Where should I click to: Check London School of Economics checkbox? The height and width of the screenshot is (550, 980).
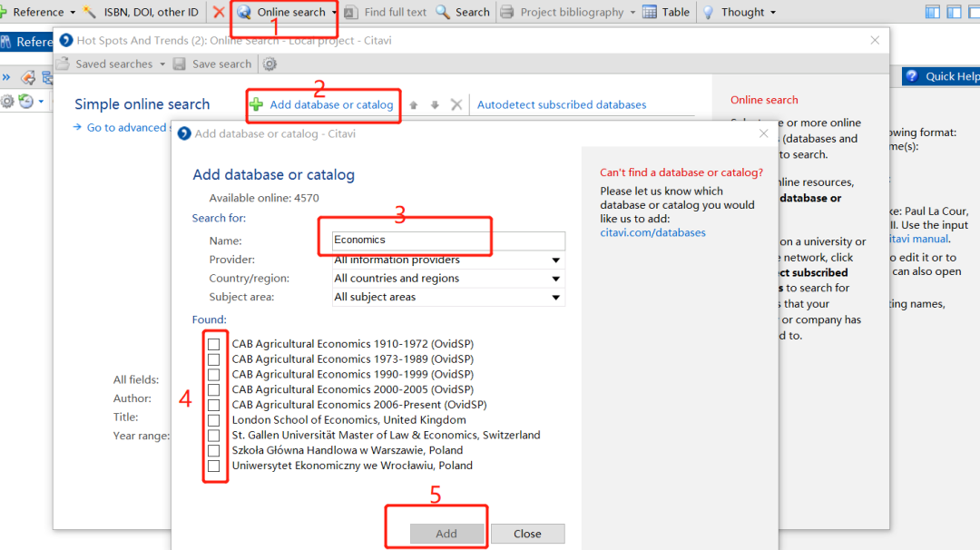coord(214,420)
